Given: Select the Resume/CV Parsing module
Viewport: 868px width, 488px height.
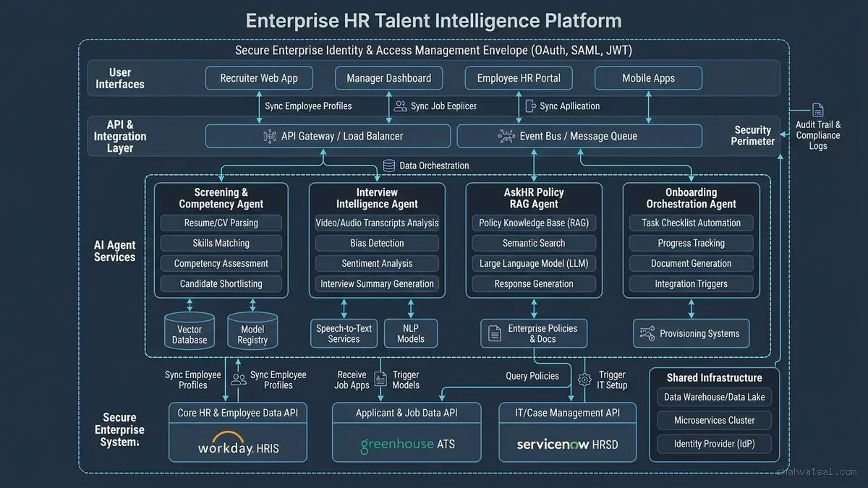Looking at the screenshot, I should (221, 223).
